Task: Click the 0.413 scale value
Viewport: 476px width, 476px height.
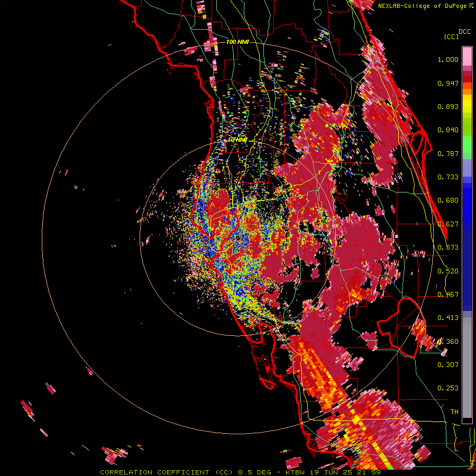Action: tap(448, 318)
